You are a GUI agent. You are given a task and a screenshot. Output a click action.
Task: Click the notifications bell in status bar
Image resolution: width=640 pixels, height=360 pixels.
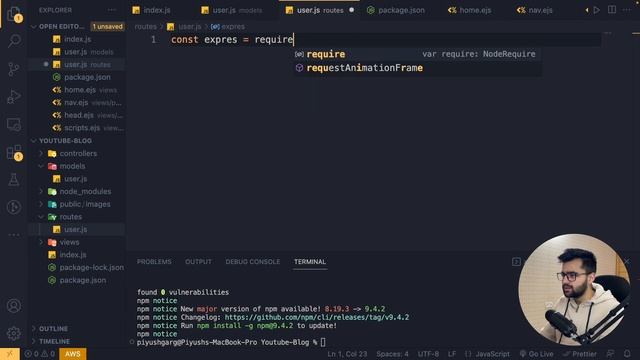[x=627, y=354]
